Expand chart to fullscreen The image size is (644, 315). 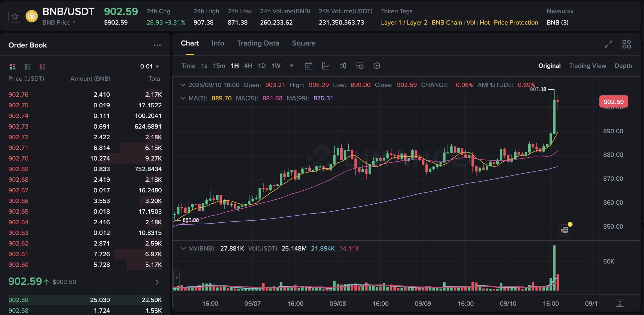pos(608,44)
